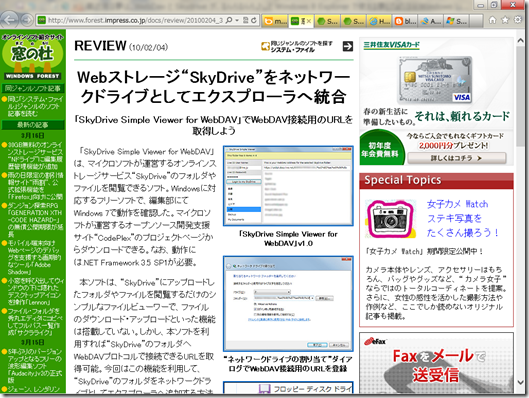Open the 女子カメ Watch topic link

463,218
